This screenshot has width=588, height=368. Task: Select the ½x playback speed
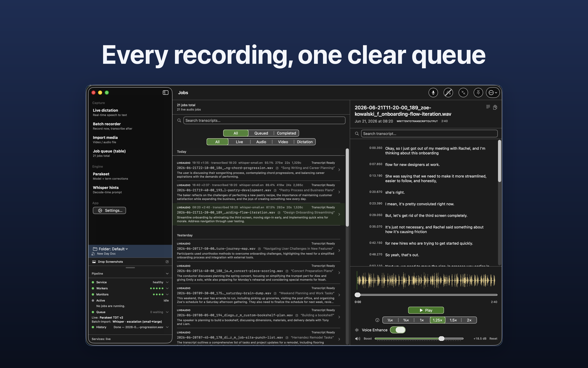pyautogui.click(x=390, y=320)
